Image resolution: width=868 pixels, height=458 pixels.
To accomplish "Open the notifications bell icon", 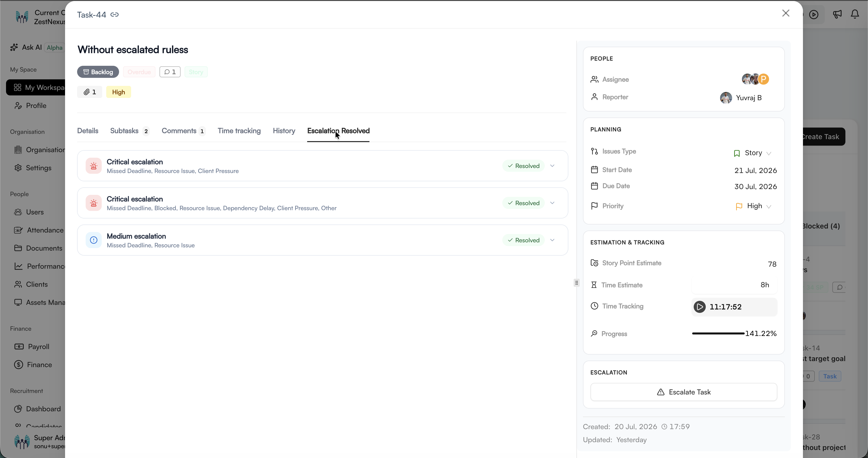I will coord(855,14).
